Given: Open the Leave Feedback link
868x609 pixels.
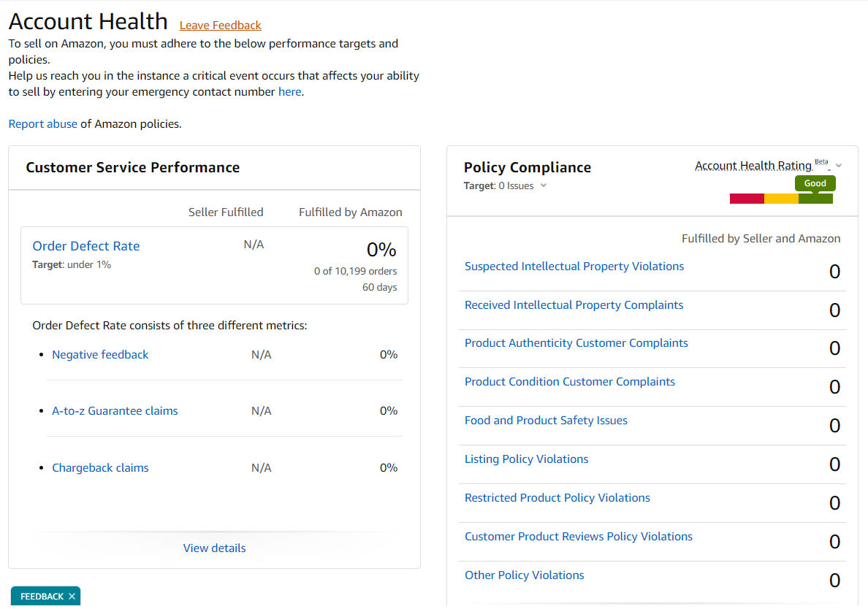Looking at the screenshot, I should coord(220,26).
